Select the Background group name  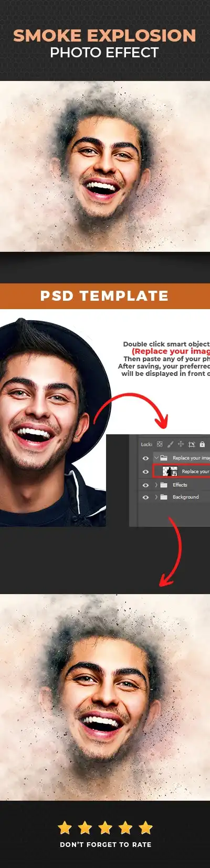[186, 497]
